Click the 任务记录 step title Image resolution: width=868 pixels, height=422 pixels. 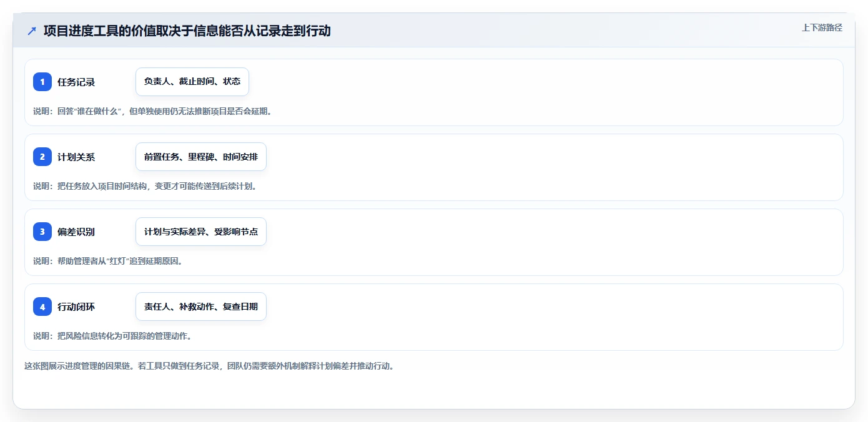click(76, 82)
